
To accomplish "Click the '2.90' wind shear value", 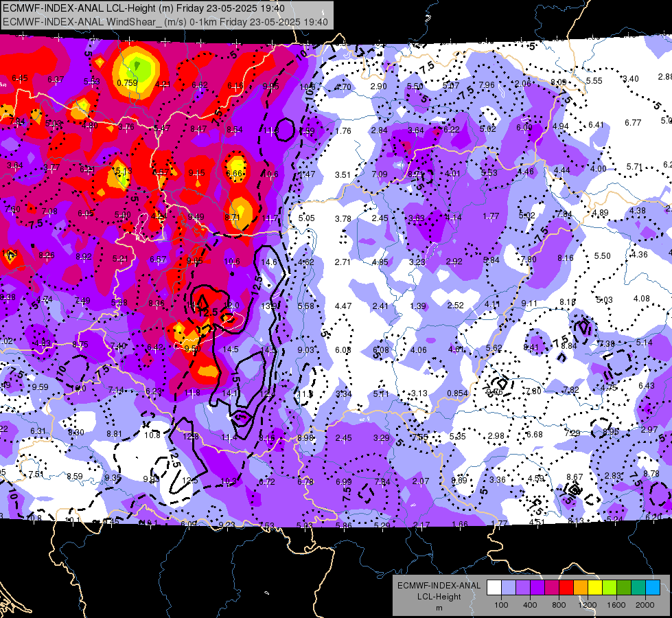I will [x=378, y=87].
